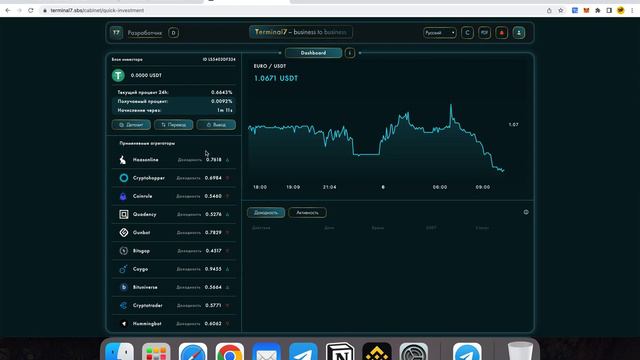Click the Bitsgap icon
Screen dimensions: 640x360
coord(124,251)
